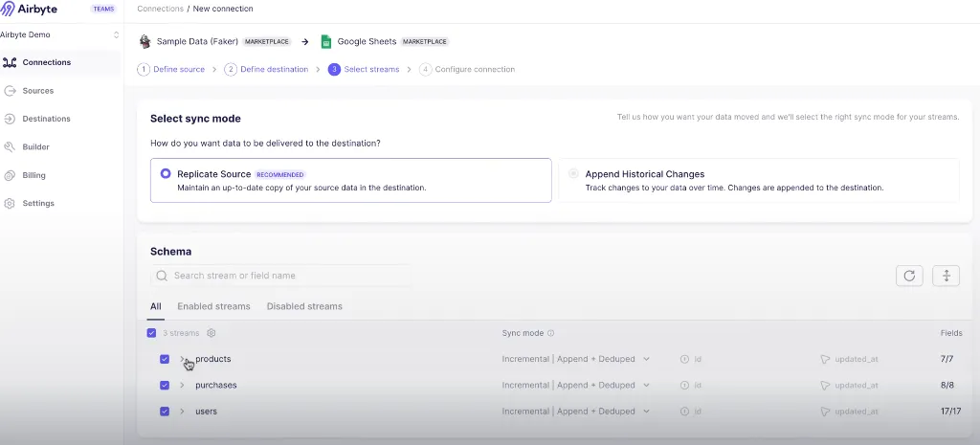The image size is (980, 445).
Task: Click the purchases stream name
Action: coord(216,386)
